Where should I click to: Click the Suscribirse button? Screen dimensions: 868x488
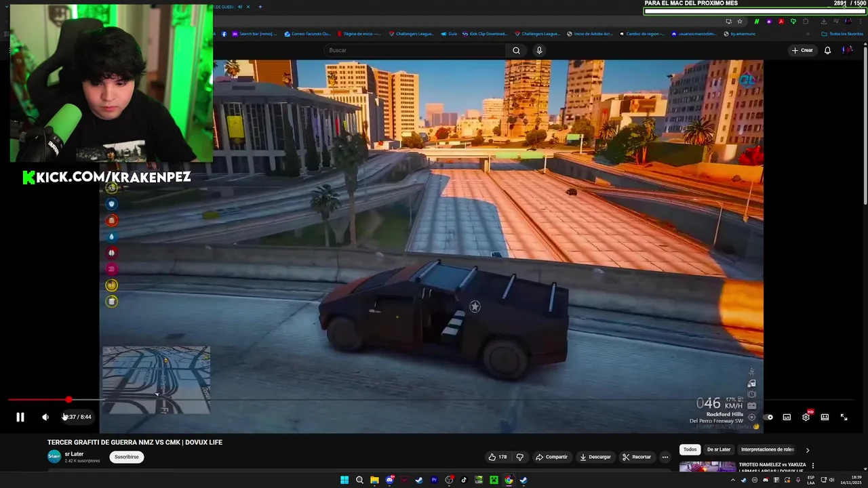coord(126,457)
